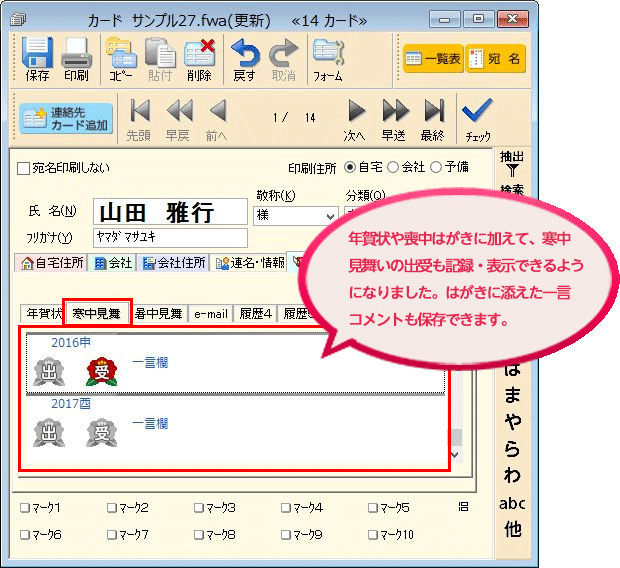Select the 会社 print address radio button
Image resolution: width=620 pixels, height=568 pixels.
pos(393,167)
